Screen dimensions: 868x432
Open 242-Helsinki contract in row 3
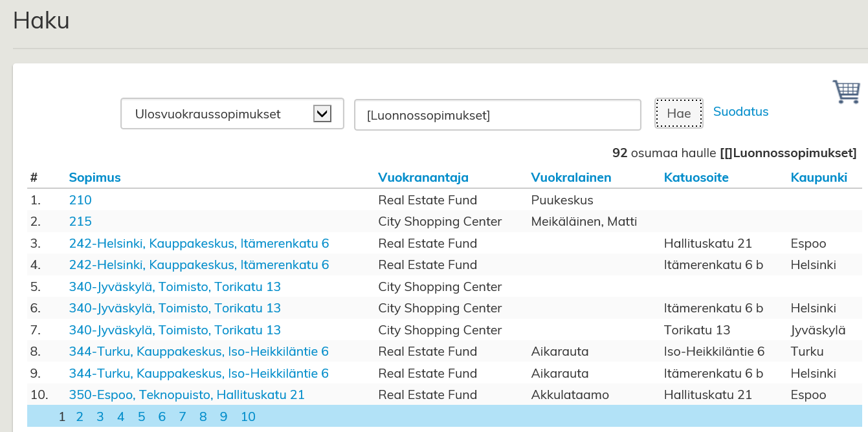pos(199,243)
